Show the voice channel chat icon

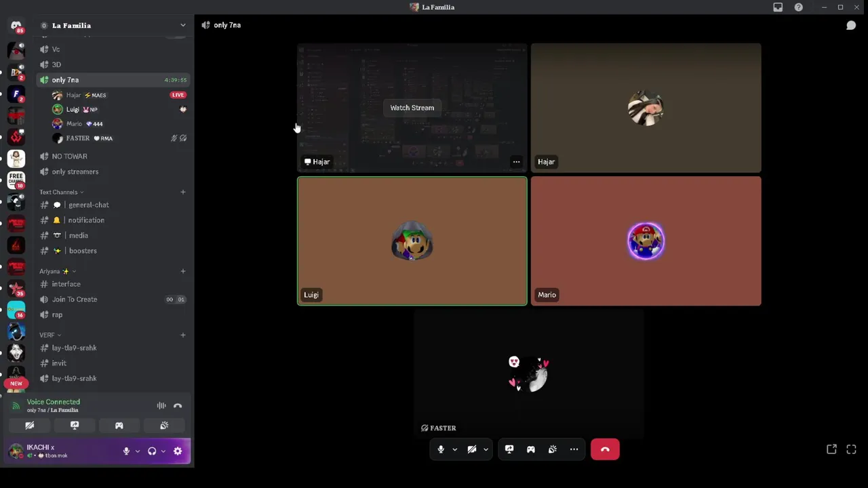coord(850,25)
